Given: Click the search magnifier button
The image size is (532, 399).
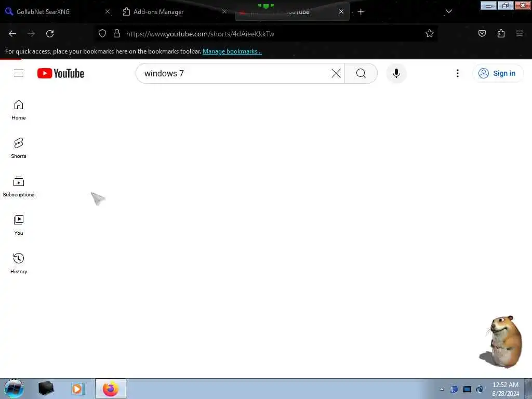Looking at the screenshot, I should coord(361,73).
